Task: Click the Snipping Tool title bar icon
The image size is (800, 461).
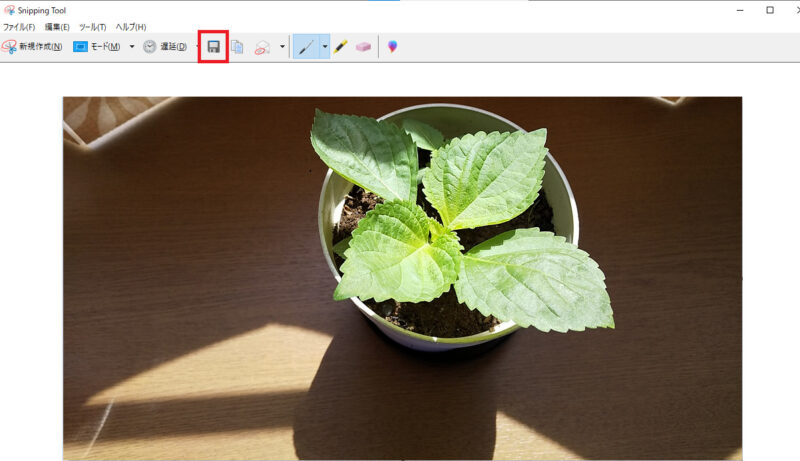Action: click(x=9, y=10)
